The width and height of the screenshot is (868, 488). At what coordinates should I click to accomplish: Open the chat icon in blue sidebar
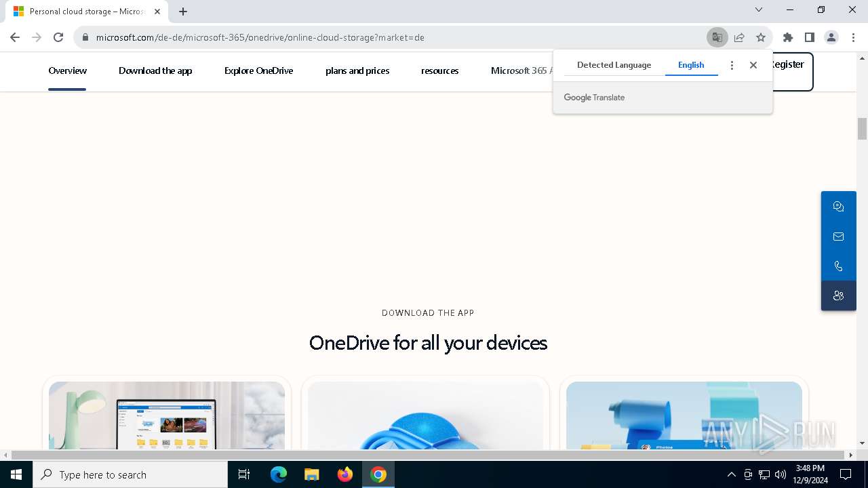pos(839,207)
